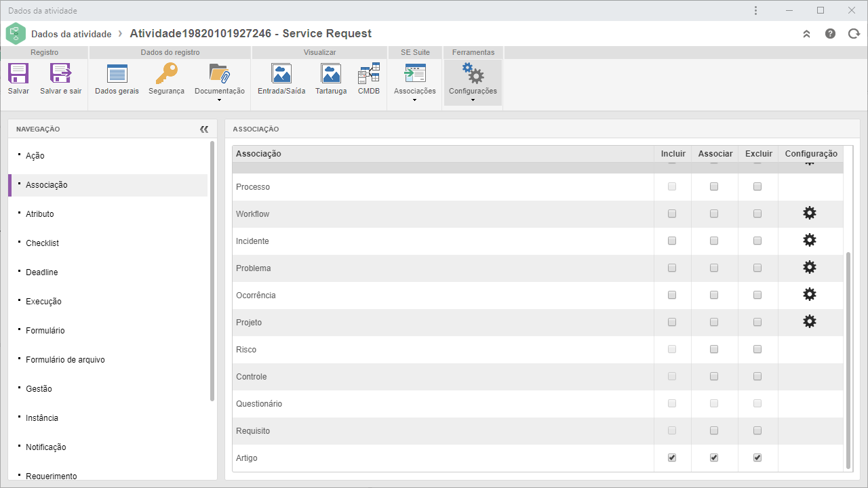The width and height of the screenshot is (868, 488).
Task: Check Associar for Processo
Action: coord(714,186)
